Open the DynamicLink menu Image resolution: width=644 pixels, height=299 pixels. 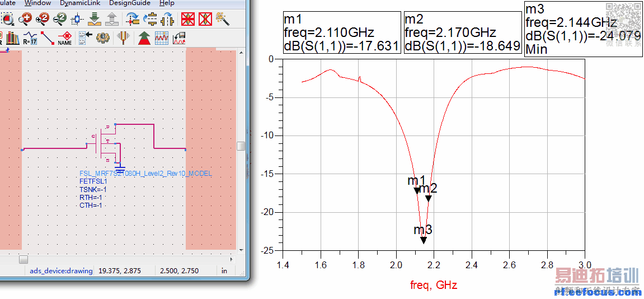[80, 3]
